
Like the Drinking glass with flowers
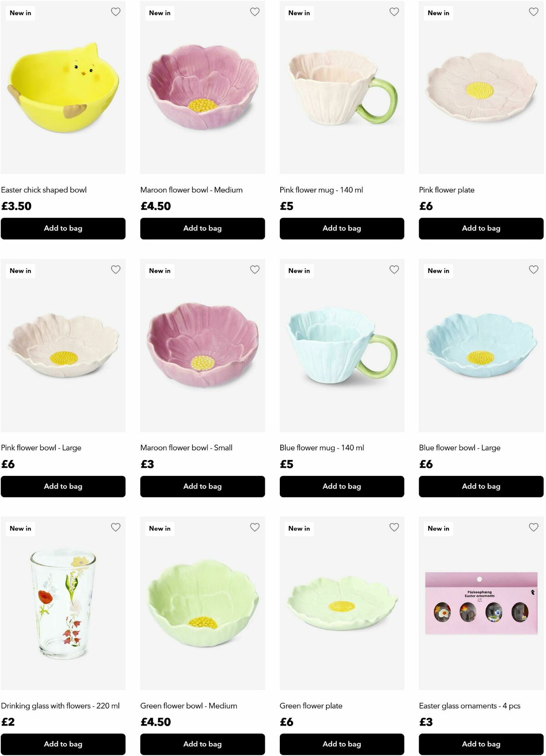(116, 527)
